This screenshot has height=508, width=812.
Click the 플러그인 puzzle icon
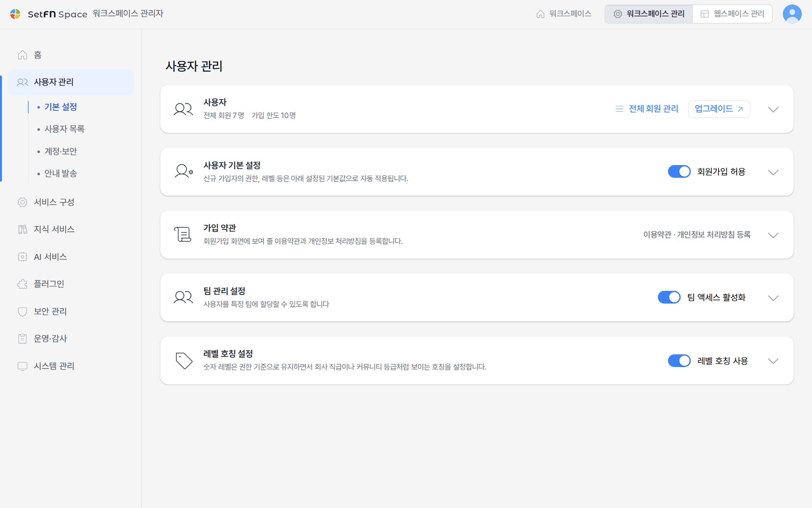pos(22,284)
